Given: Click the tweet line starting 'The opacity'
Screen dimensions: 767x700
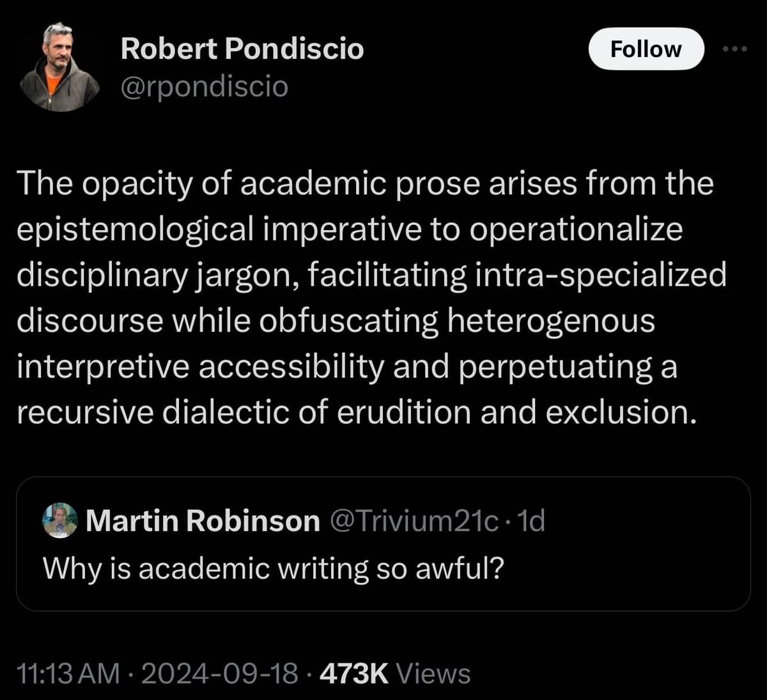Looking at the screenshot, I should point(364,183).
